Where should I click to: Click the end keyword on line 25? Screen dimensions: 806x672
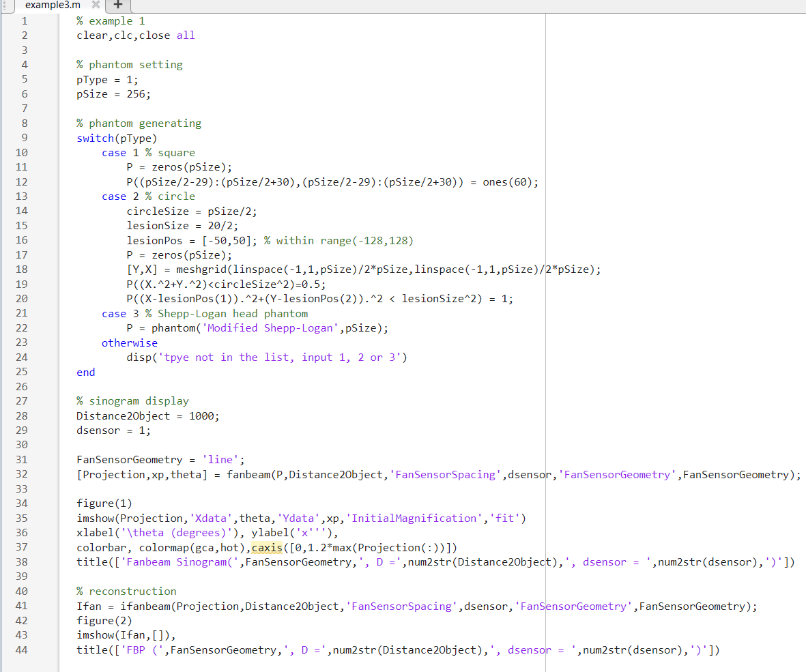click(85, 372)
